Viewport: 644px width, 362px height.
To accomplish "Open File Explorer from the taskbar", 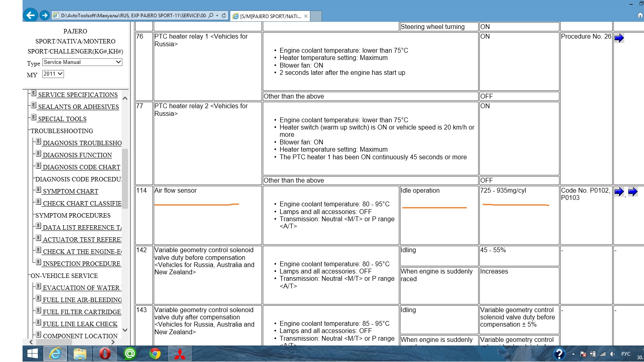I will click(80, 354).
